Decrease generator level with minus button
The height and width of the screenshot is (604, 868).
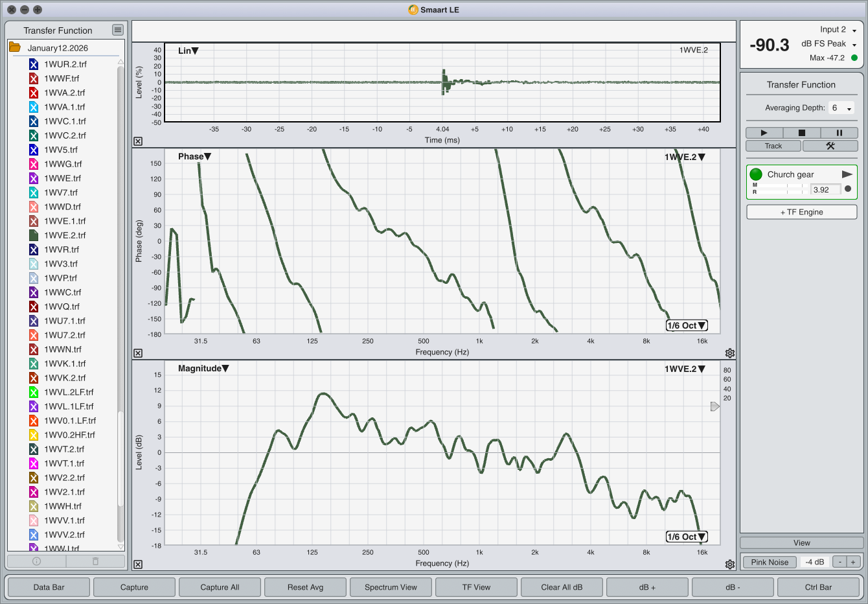[839, 562]
